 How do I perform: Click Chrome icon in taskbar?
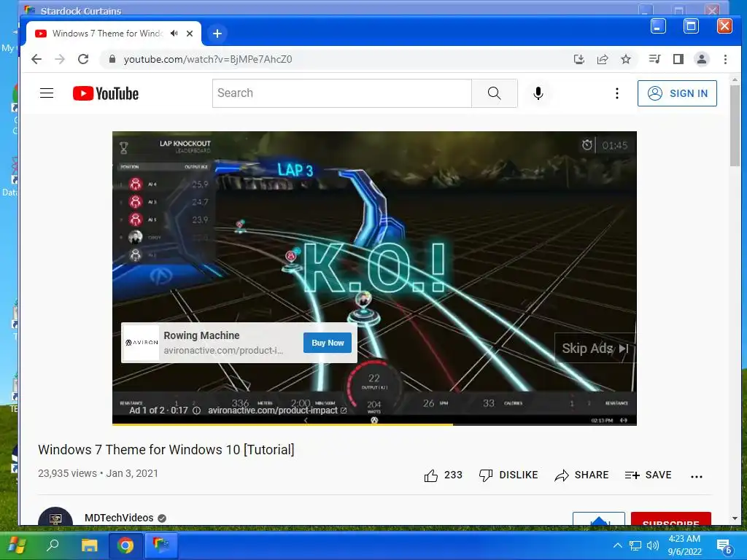point(125,545)
